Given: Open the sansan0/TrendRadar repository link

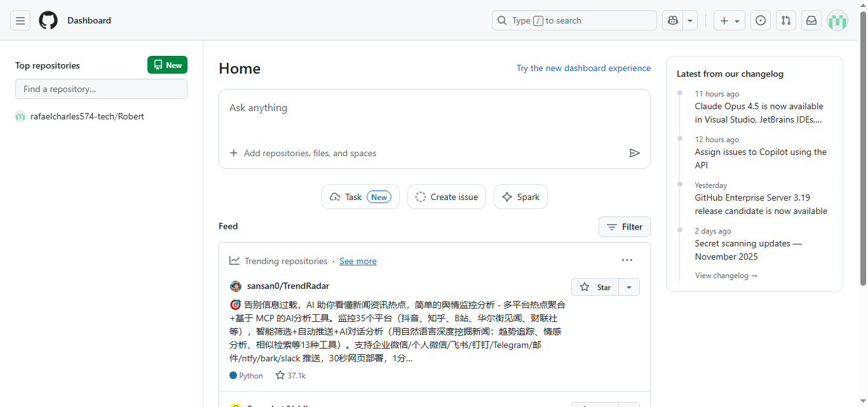Looking at the screenshot, I should coord(288,286).
